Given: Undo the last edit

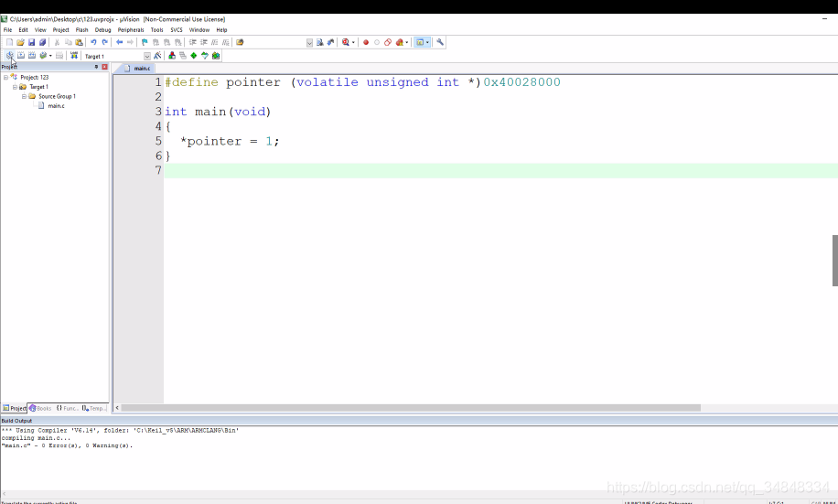Looking at the screenshot, I should coord(93,42).
